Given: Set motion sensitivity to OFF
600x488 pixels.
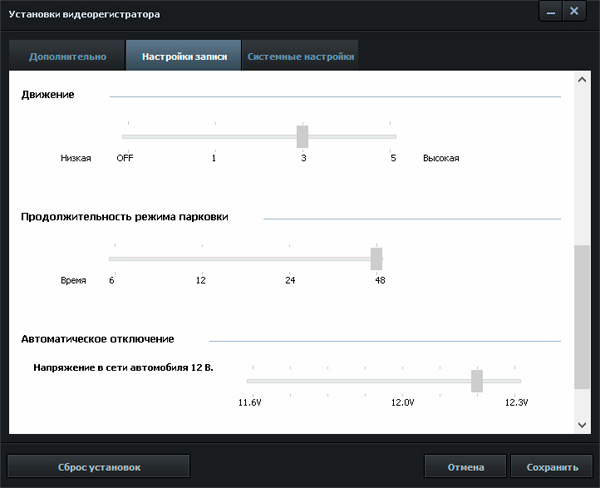Looking at the screenshot, I should (125, 137).
